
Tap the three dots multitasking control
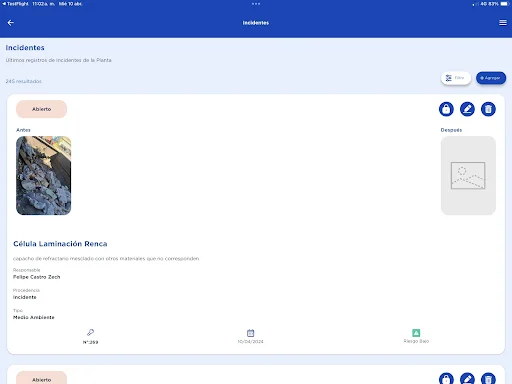(x=256, y=4)
